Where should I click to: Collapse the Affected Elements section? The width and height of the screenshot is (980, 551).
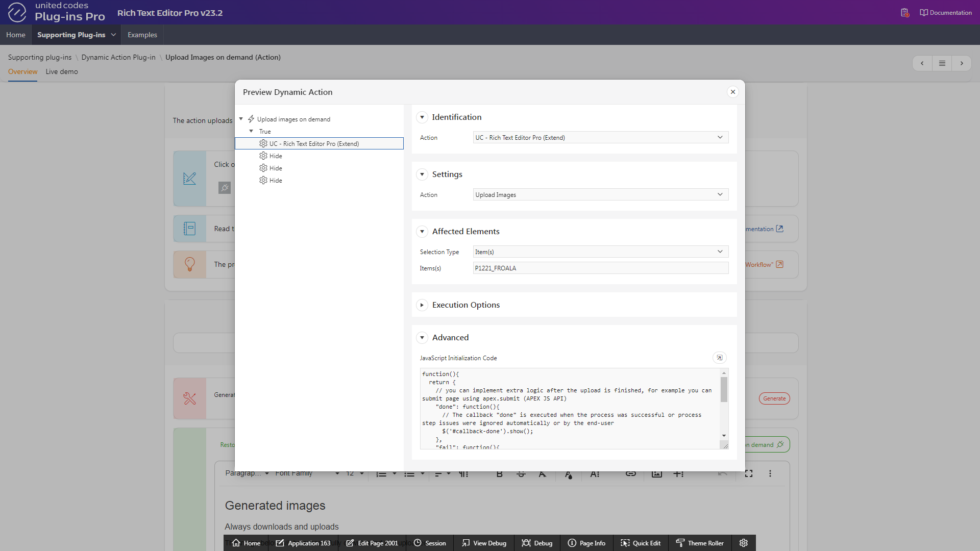point(422,232)
